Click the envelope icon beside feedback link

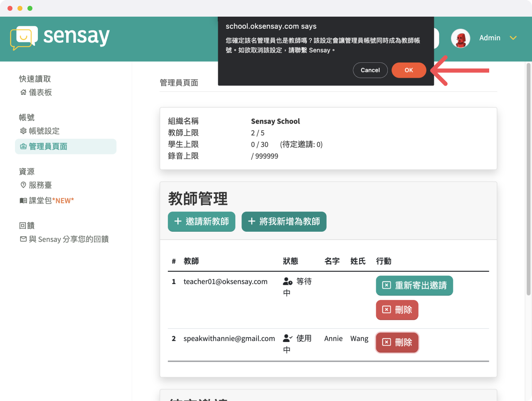pyautogui.click(x=23, y=239)
